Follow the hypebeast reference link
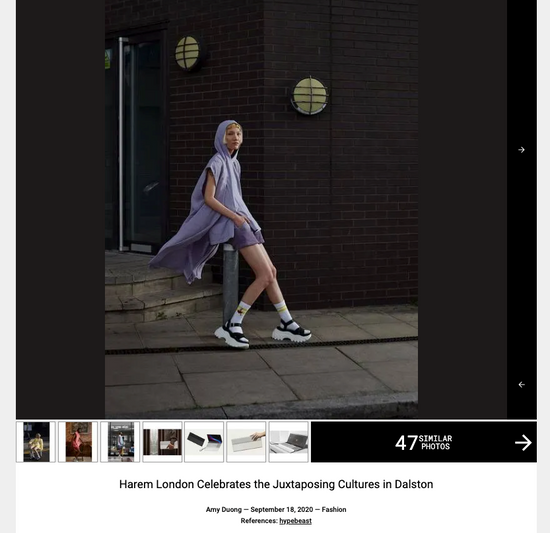This screenshot has height=533, width=550. (x=295, y=521)
